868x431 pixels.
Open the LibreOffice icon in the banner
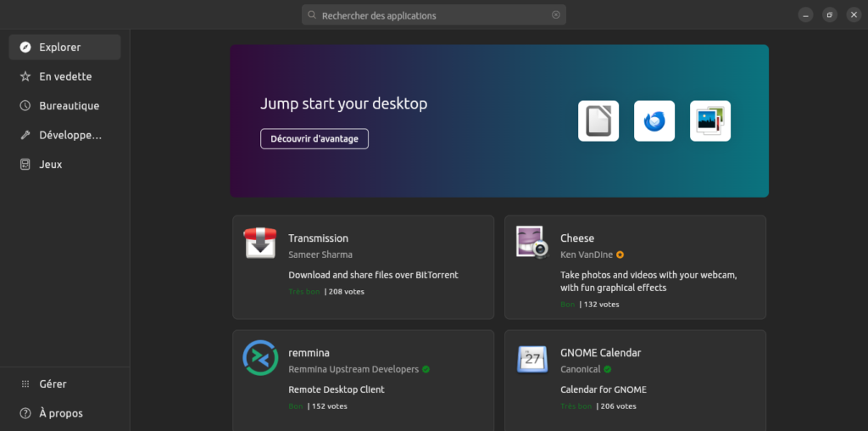click(x=598, y=120)
